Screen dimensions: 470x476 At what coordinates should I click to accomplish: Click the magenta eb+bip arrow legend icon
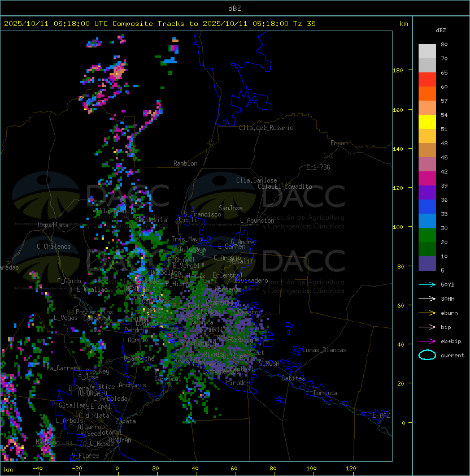pos(427,341)
